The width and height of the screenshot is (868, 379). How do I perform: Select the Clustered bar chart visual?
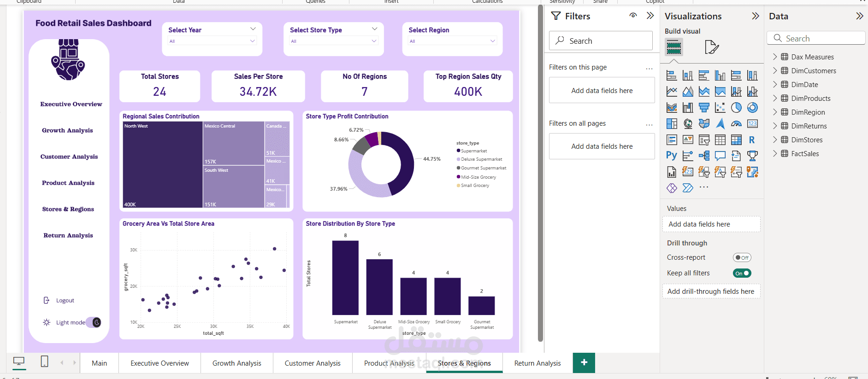[704, 76]
